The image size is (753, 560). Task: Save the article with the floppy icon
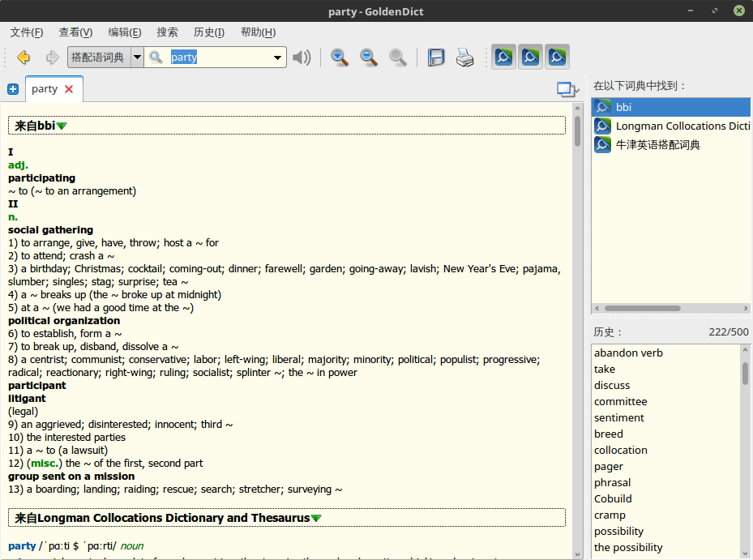point(436,58)
